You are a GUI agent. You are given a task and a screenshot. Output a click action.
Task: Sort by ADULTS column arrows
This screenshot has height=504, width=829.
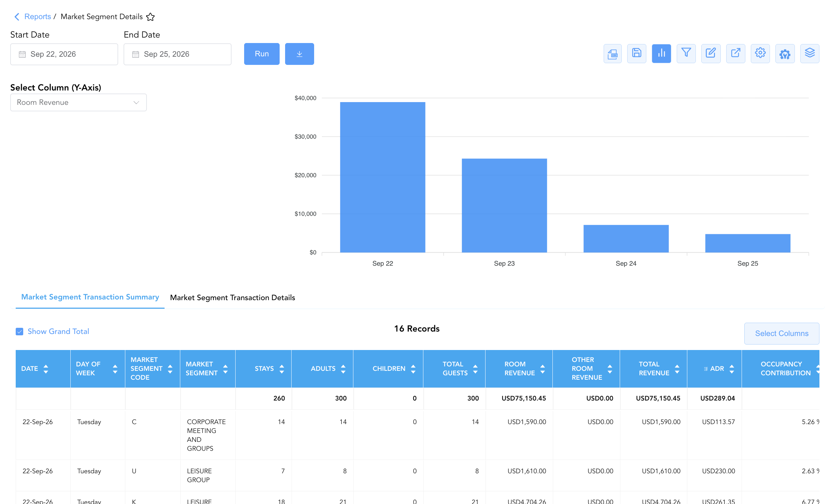point(343,369)
